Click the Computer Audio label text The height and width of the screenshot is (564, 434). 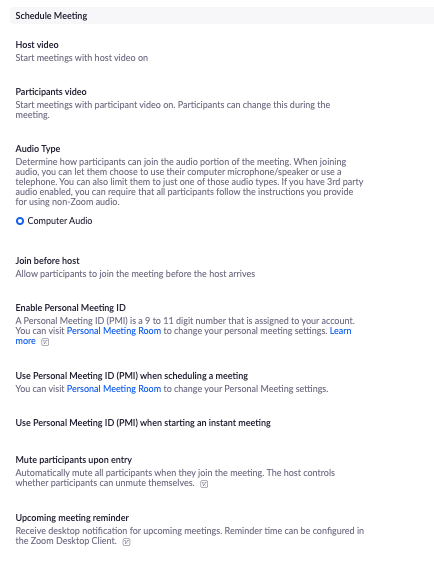[60, 221]
